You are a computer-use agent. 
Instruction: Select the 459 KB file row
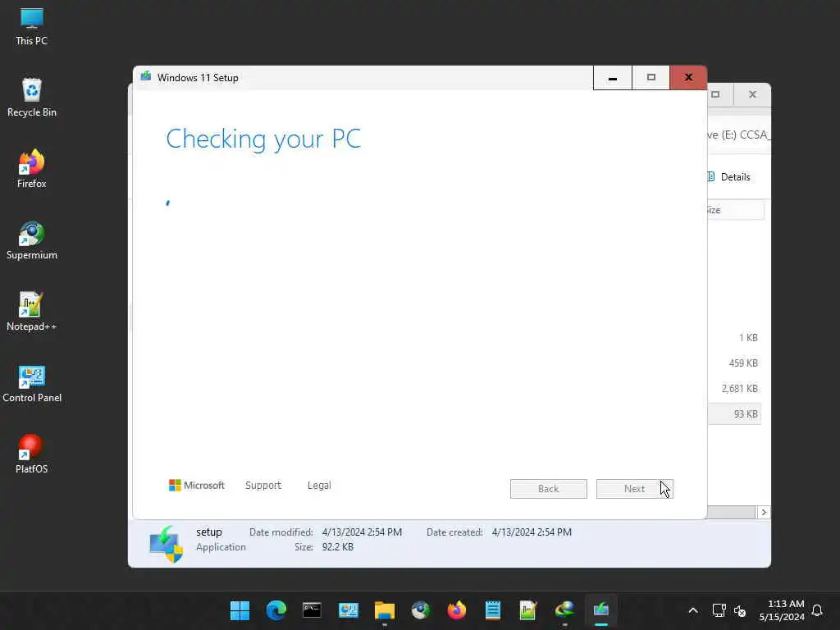pos(734,363)
